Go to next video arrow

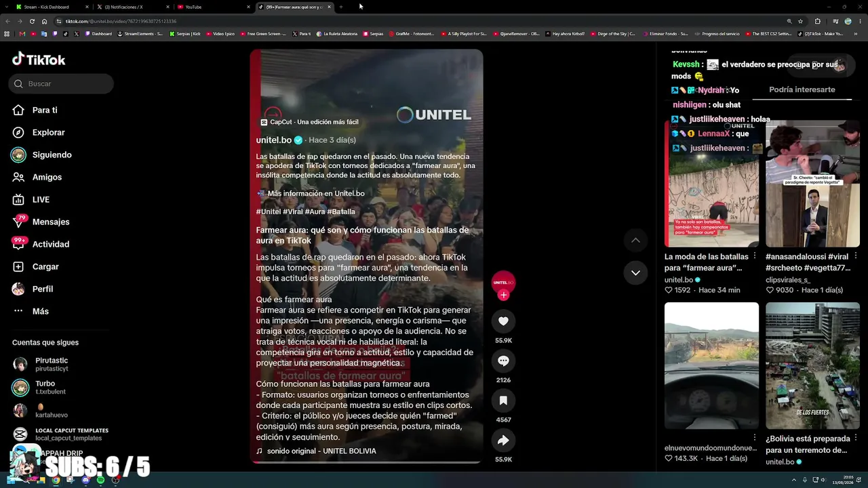click(635, 272)
